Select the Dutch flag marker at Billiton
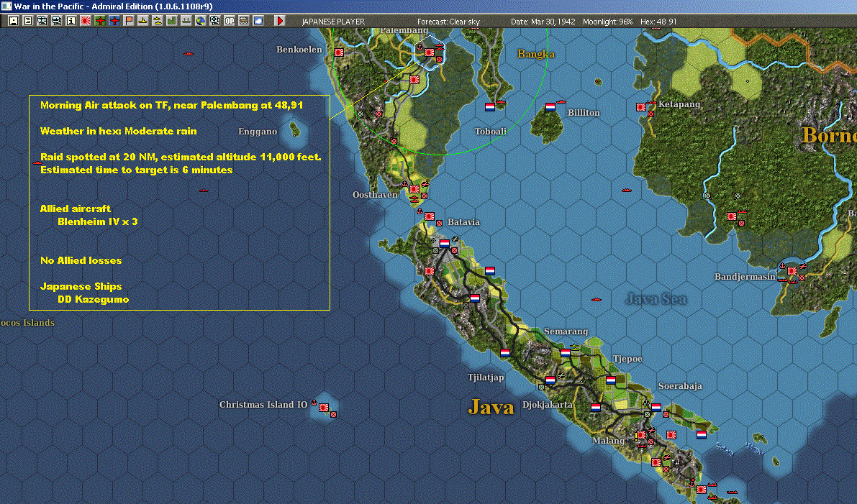 click(550, 107)
